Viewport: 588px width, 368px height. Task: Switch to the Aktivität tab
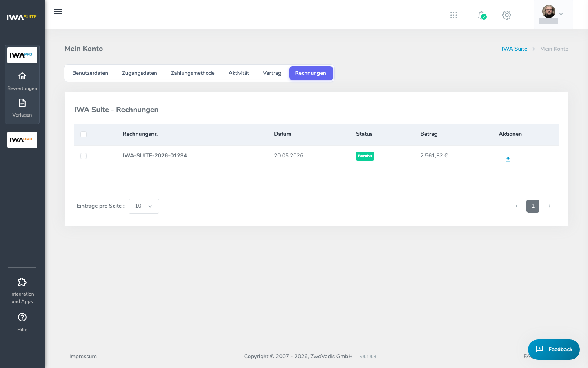(x=239, y=73)
